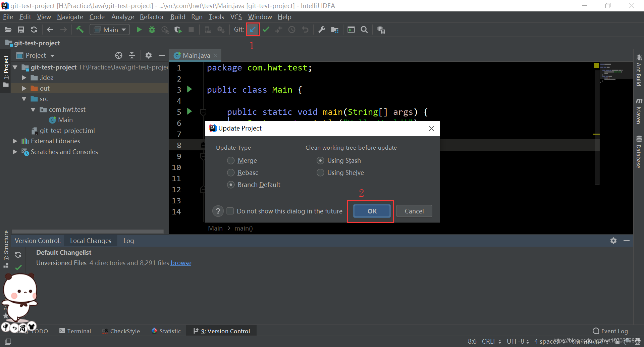This screenshot has width=644, height=347.
Task: Select Using Shelve option
Action: [340, 172]
